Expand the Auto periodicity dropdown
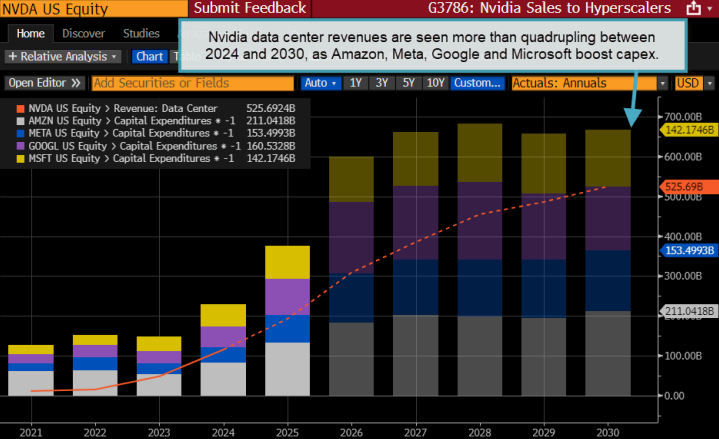The height and width of the screenshot is (439, 719). click(320, 84)
